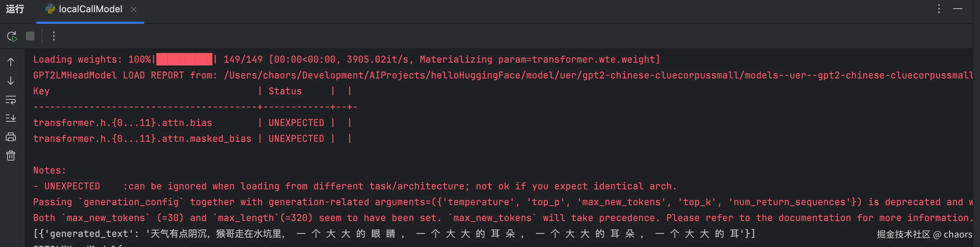
Task: Open the model path link in console
Action: point(598,76)
